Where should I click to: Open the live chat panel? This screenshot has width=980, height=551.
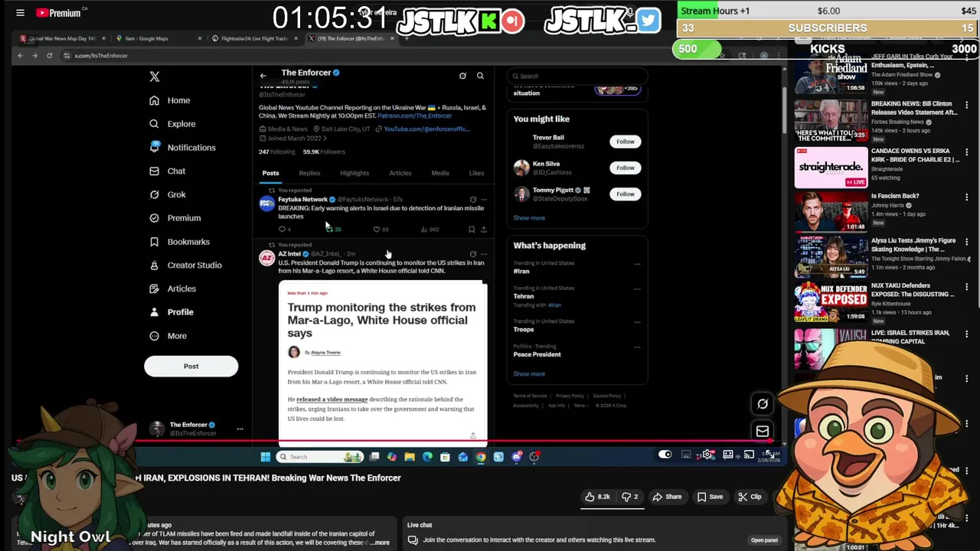[764, 540]
